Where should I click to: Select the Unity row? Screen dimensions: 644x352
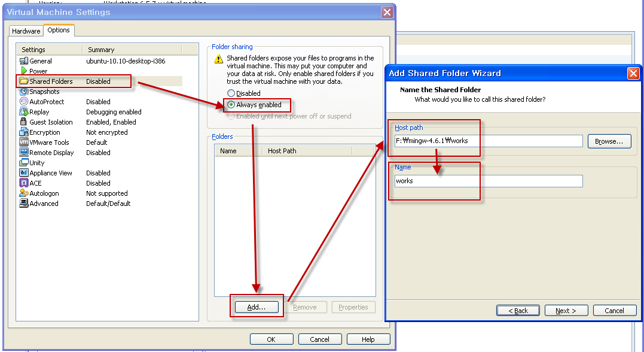tap(100, 162)
